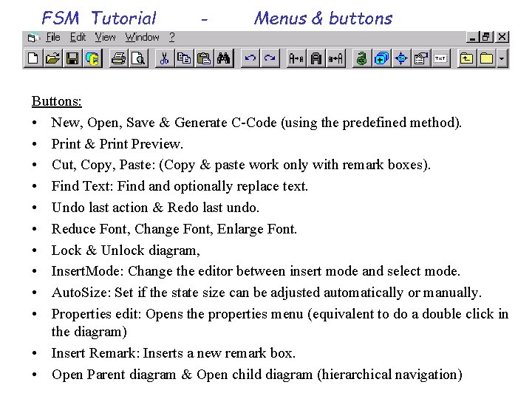Click the document icon left of File
This screenshot has height=399, width=532.
[x=33, y=38]
